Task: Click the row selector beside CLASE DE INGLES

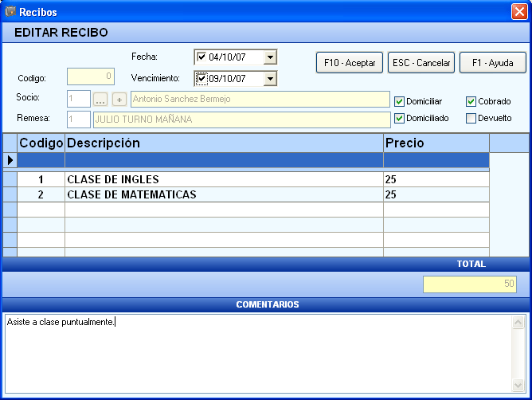Action: 10,179
